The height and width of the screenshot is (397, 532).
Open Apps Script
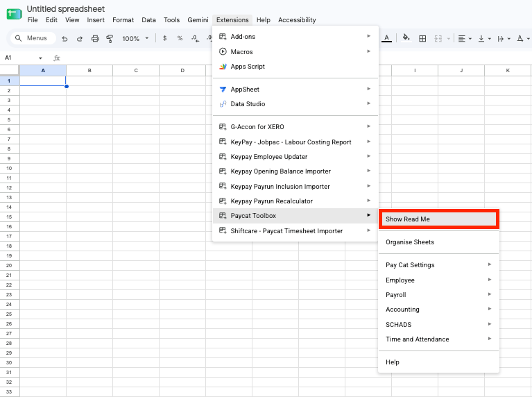click(x=295, y=67)
